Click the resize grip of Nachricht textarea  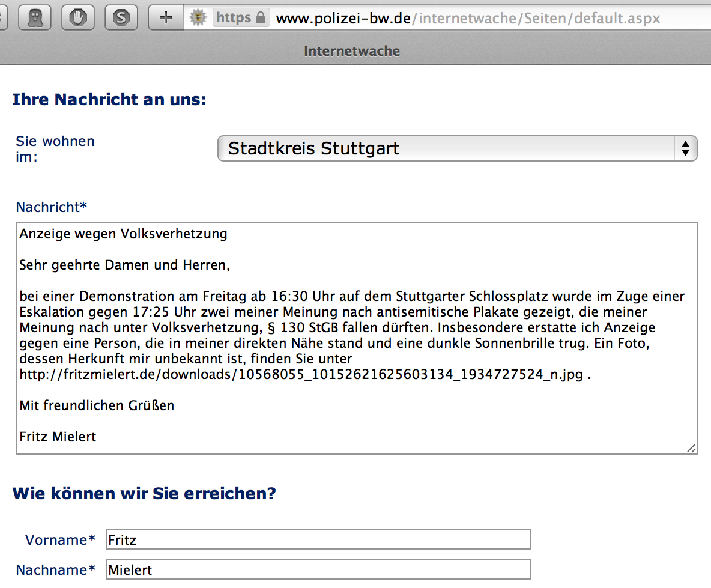691,447
